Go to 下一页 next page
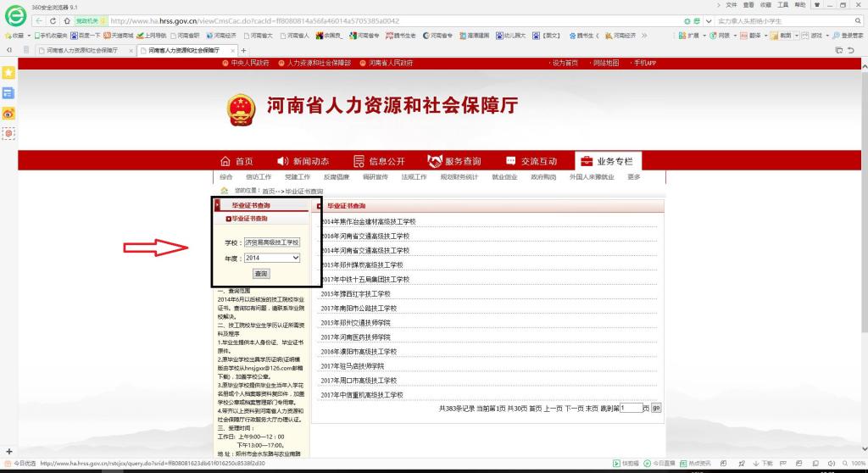Screen dimensions: 868x473 tap(574, 409)
